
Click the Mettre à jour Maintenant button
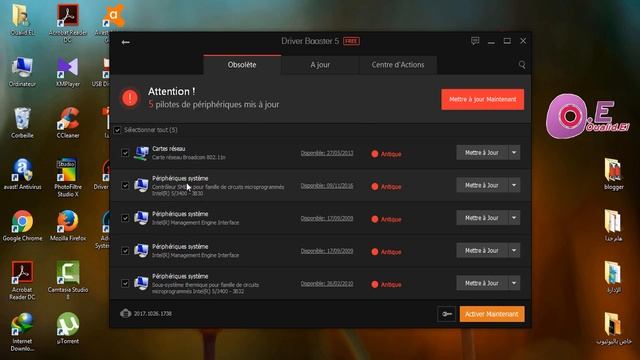tap(482, 99)
